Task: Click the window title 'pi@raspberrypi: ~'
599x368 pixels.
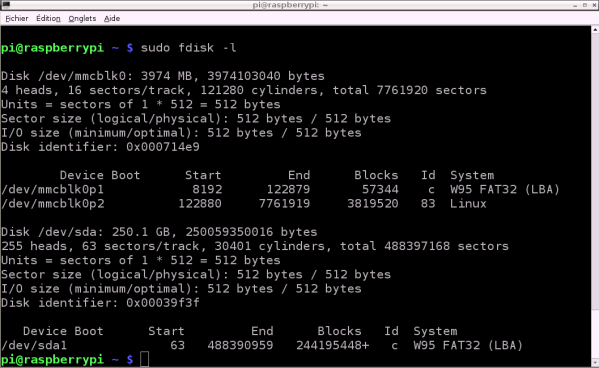Action: point(290,5)
